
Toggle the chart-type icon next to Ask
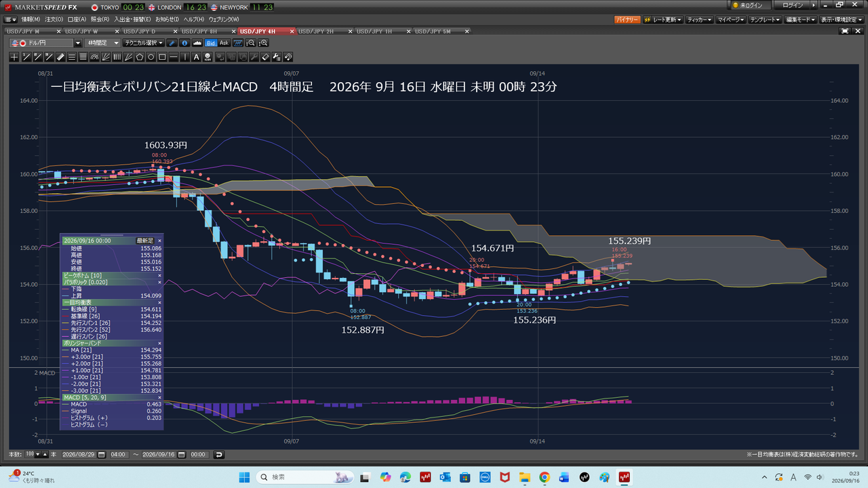(x=238, y=43)
